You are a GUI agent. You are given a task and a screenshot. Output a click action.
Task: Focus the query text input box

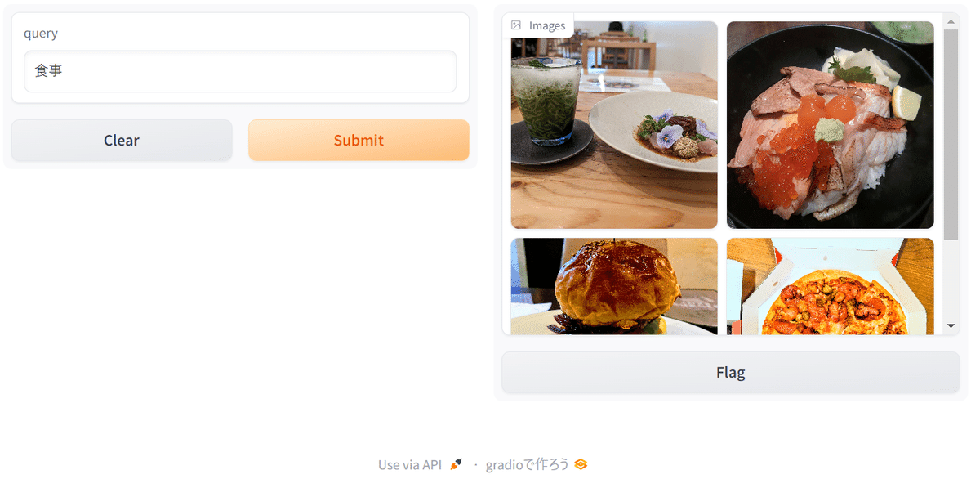240,71
